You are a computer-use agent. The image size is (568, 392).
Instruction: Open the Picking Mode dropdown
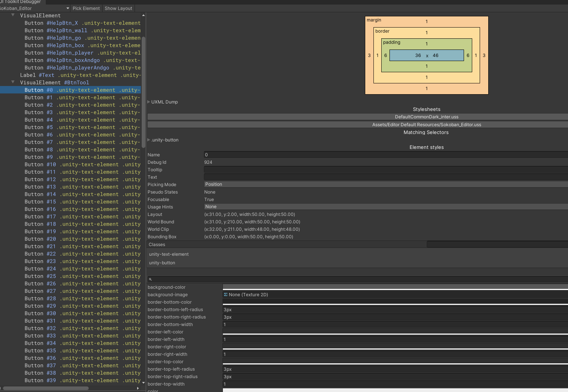(386, 184)
